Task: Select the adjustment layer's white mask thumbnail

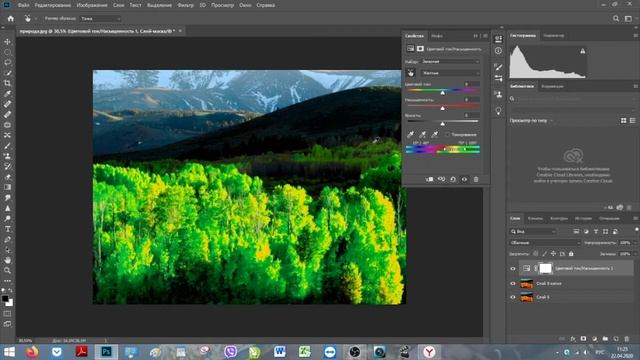Action: point(545,268)
